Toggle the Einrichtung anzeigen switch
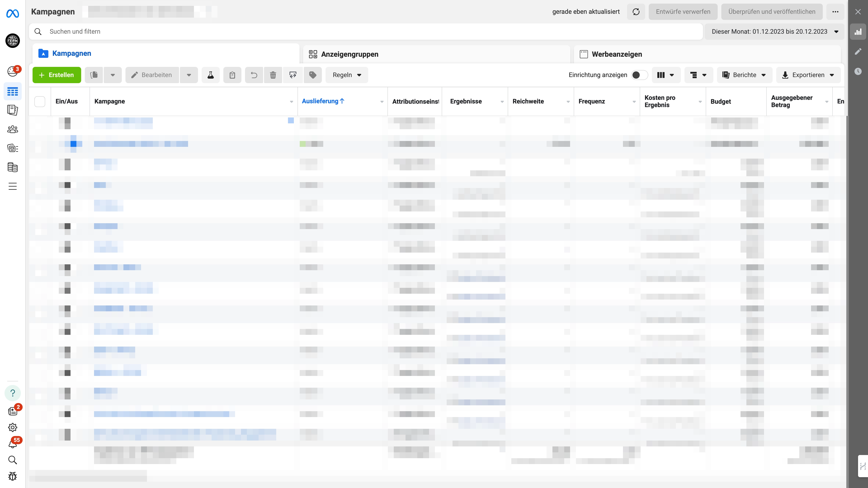Viewport: 868px width, 488px height. click(639, 75)
